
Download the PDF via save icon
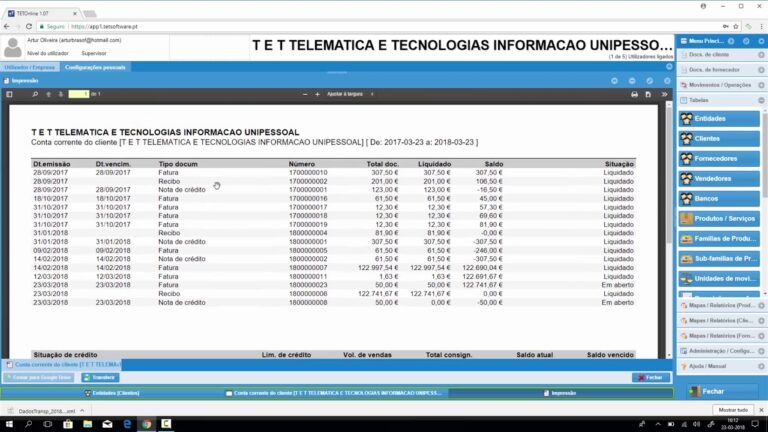click(x=648, y=94)
